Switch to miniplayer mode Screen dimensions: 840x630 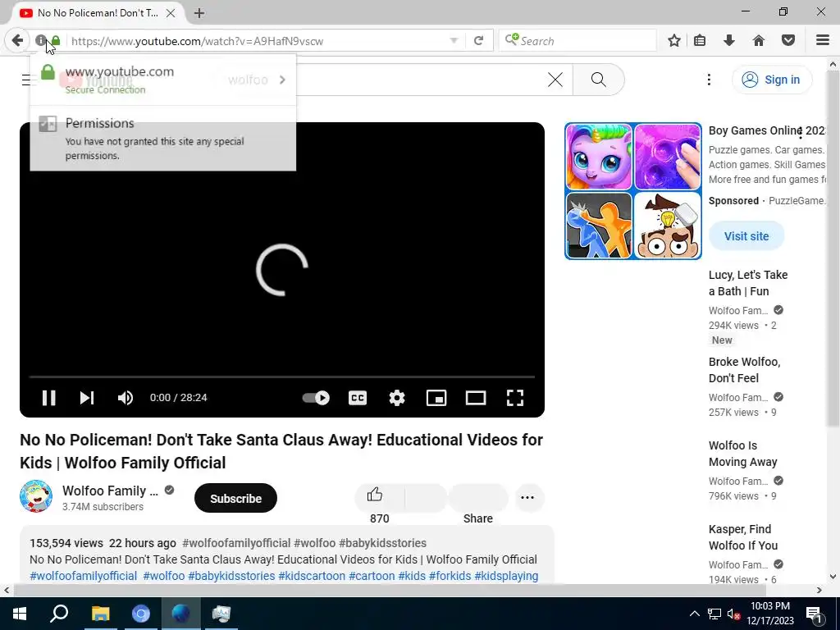[436, 398]
